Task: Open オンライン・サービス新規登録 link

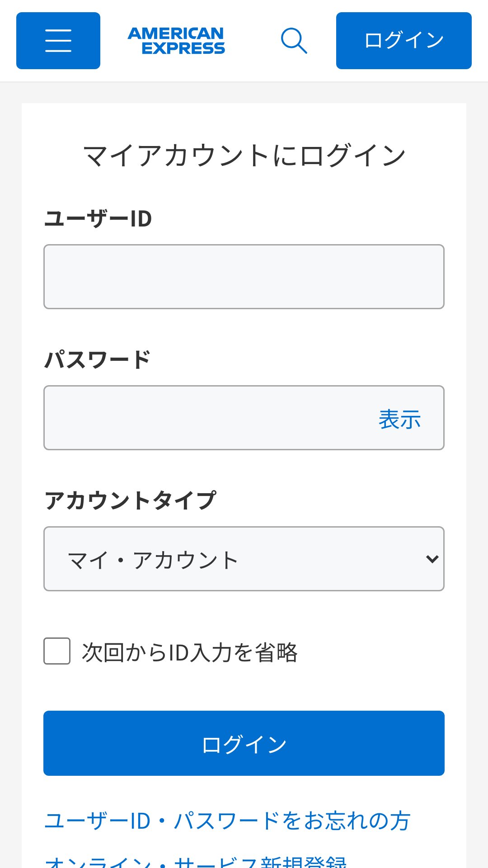Action: [196, 862]
